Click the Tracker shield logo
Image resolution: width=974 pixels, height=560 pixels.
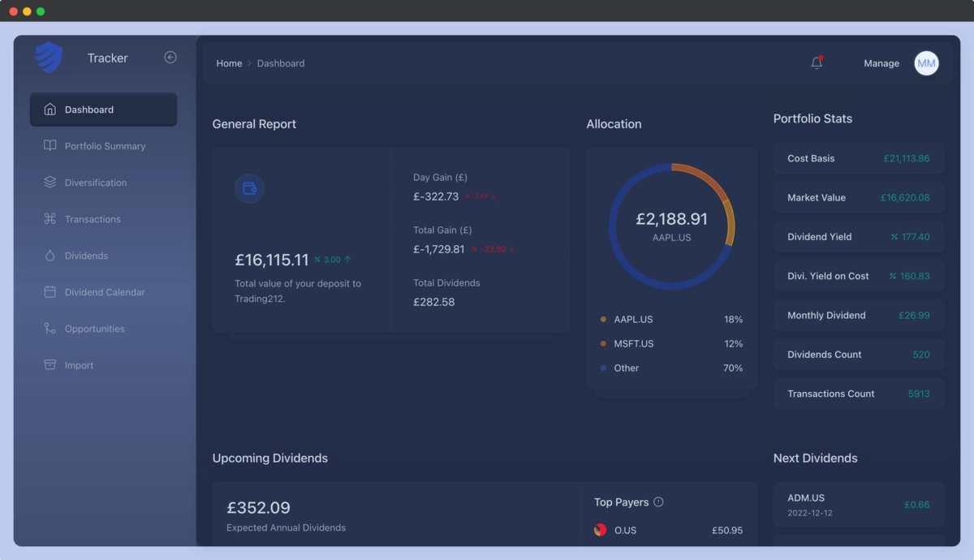click(x=49, y=58)
